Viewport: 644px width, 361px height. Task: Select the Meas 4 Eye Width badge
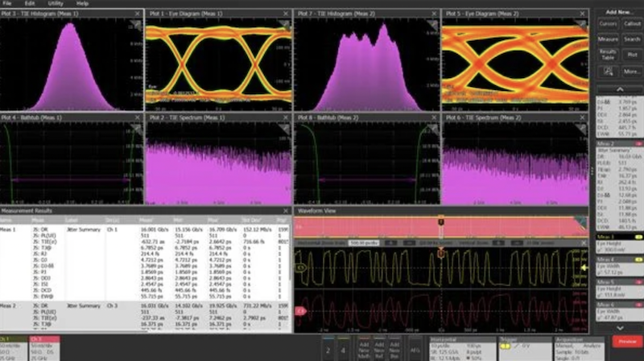[616, 269]
